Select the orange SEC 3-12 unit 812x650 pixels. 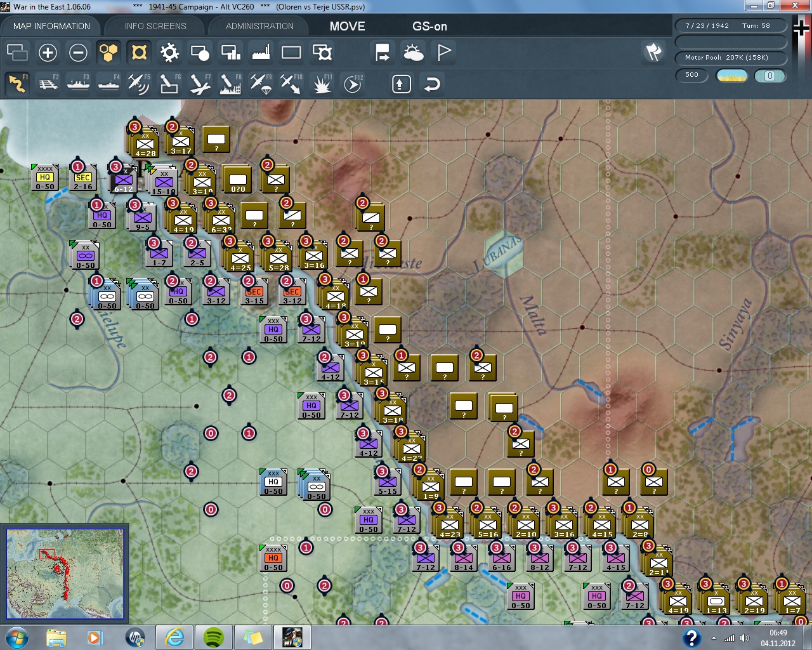(292, 292)
